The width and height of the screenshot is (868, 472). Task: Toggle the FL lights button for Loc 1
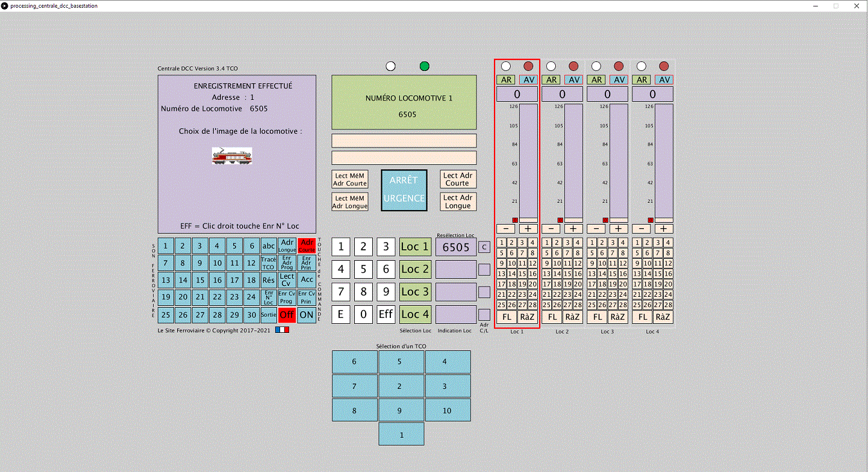507,317
